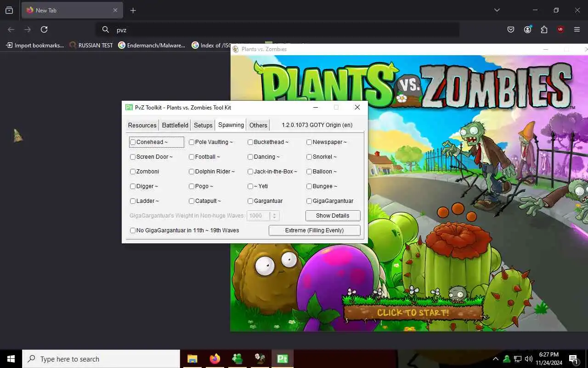Open the RUSSIAN TEST bookmark

[x=91, y=45]
